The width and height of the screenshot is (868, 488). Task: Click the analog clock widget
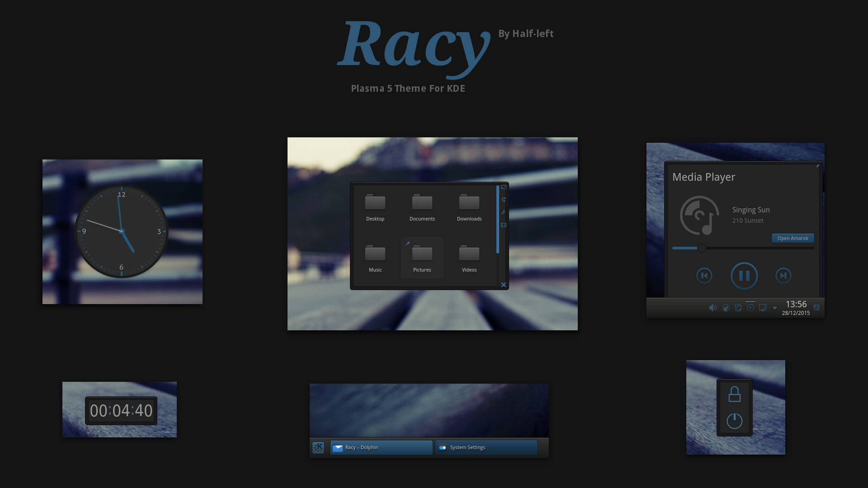(121, 231)
